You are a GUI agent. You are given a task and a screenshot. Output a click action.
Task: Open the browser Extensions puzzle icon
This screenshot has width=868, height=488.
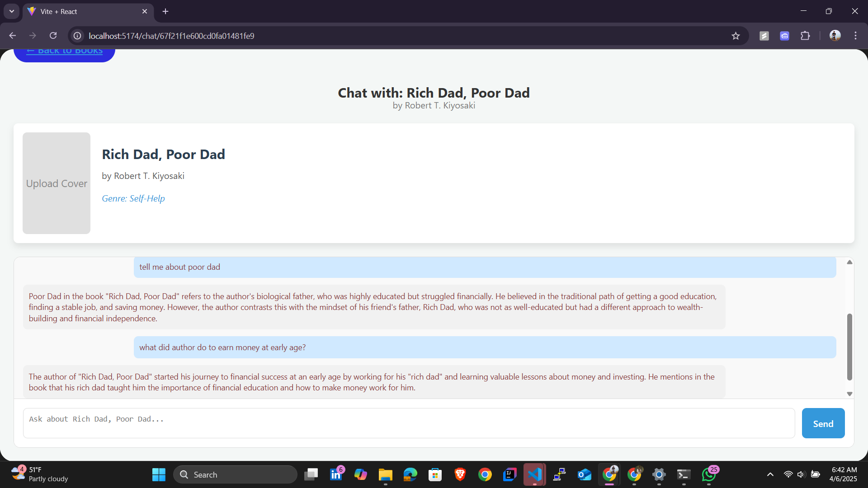805,36
